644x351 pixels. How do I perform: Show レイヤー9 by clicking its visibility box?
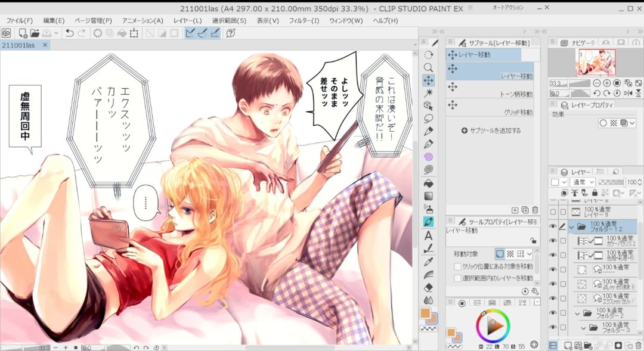[553, 212]
